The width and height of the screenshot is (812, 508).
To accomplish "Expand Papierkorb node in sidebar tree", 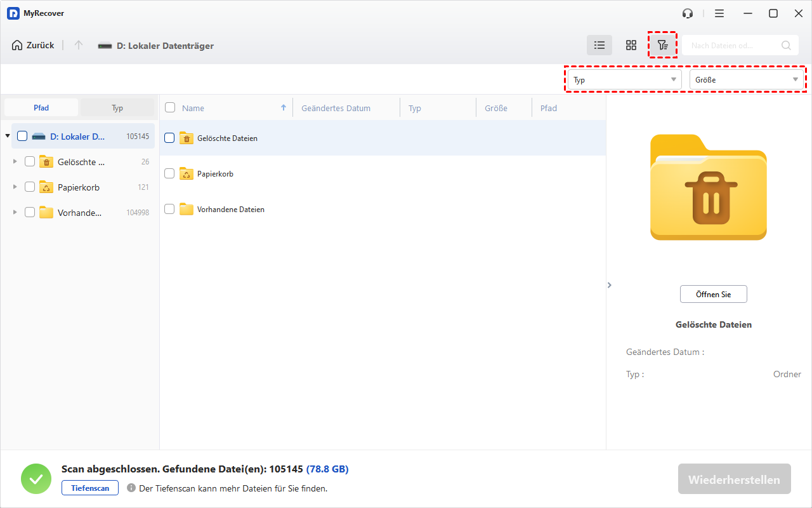I will click(x=15, y=187).
